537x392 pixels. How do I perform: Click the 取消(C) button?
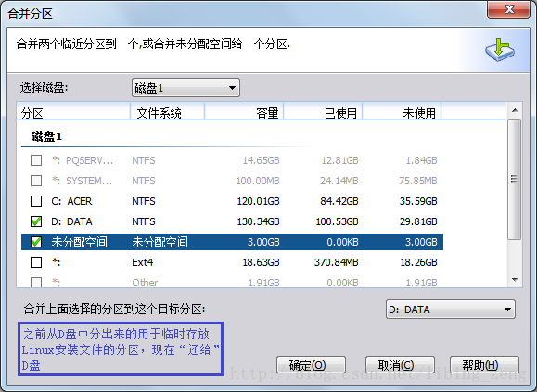[x=400, y=365]
